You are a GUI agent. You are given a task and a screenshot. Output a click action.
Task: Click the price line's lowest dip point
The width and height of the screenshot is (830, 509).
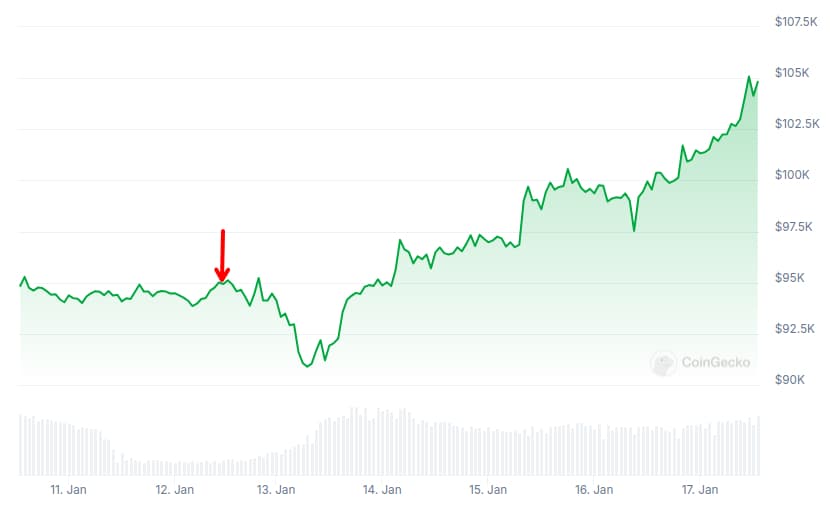point(307,366)
